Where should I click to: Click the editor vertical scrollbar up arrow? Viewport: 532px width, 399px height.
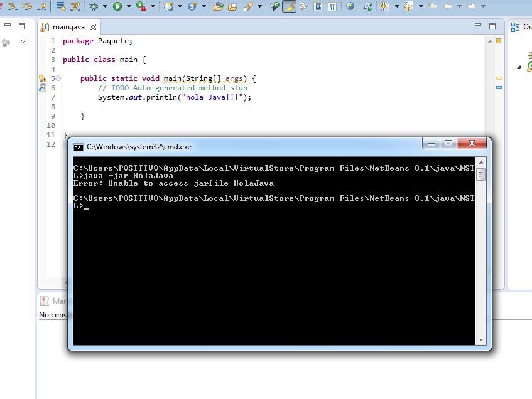[x=490, y=41]
